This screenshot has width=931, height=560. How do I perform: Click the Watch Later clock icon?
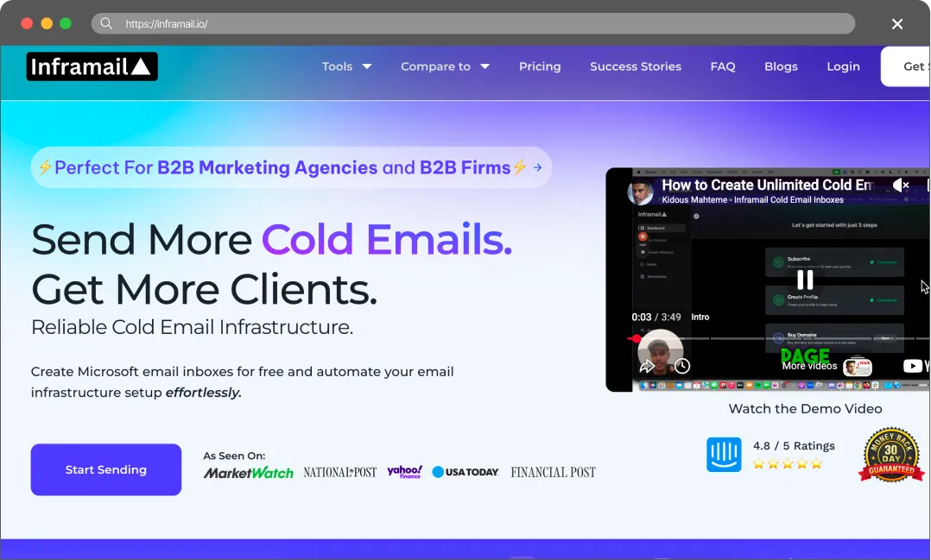pos(682,366)
